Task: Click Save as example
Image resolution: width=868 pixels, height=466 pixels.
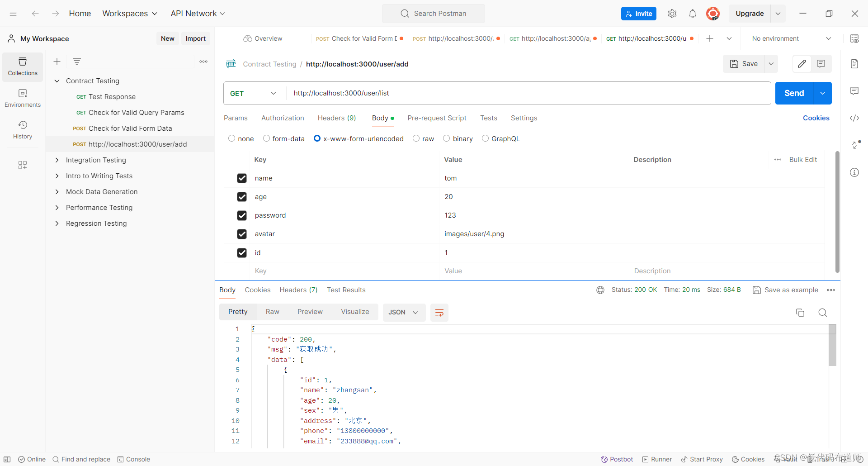Action: 786,290
